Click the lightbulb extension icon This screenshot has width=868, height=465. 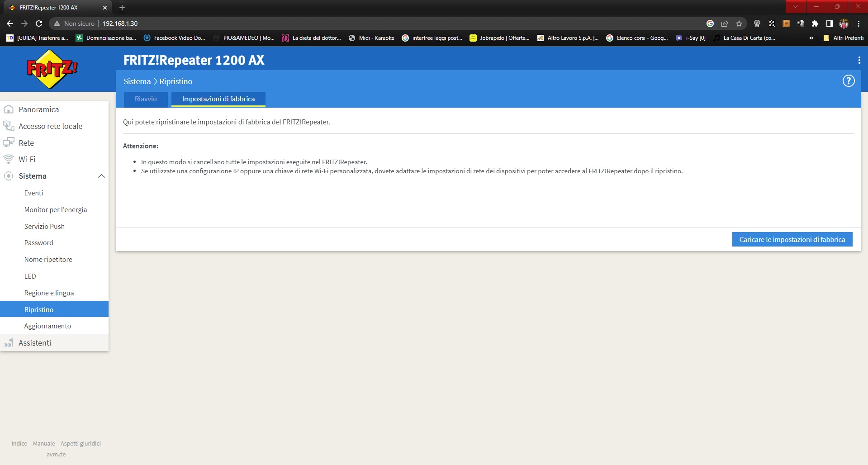[x=757, y=24]
